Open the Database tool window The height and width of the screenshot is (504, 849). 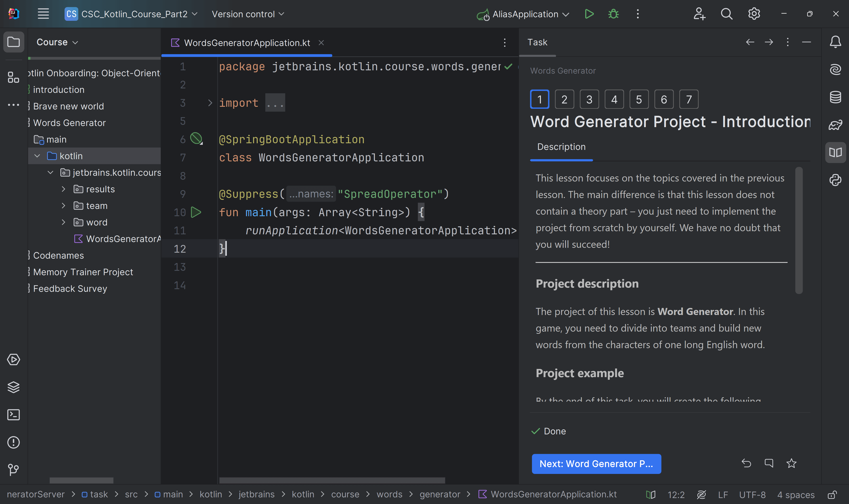(x=836, y=97)
